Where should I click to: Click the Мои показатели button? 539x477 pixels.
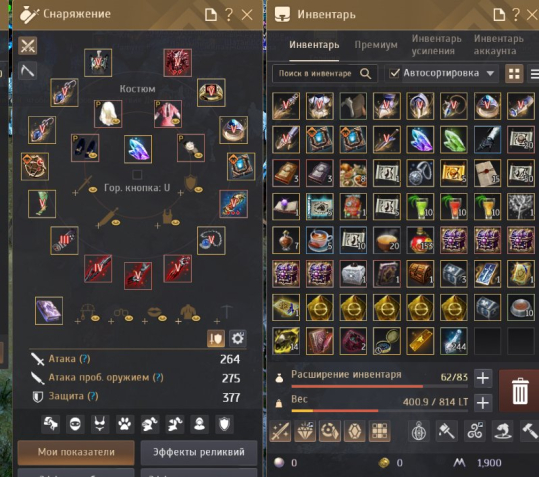click(x=76, y=452)
